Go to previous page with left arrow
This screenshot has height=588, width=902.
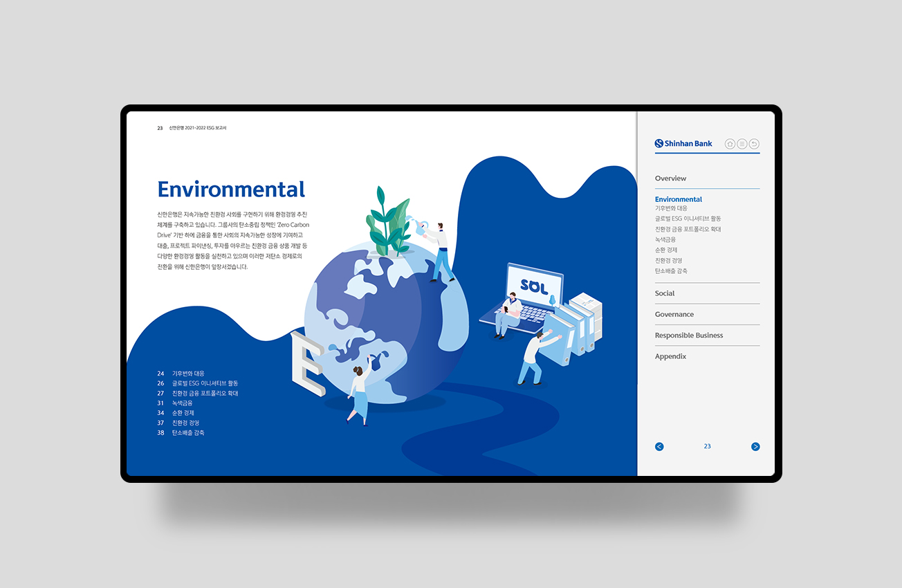(x=659, y=446)
